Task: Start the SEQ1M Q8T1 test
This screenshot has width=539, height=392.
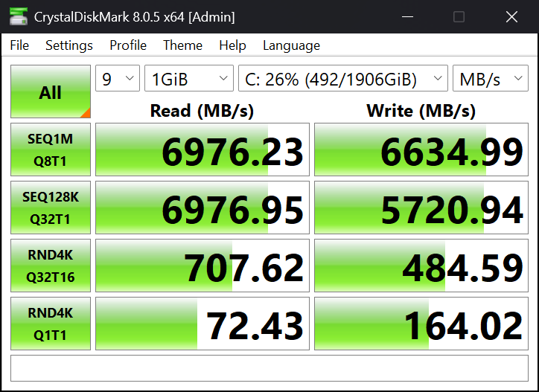Action: tap(51, 150)
